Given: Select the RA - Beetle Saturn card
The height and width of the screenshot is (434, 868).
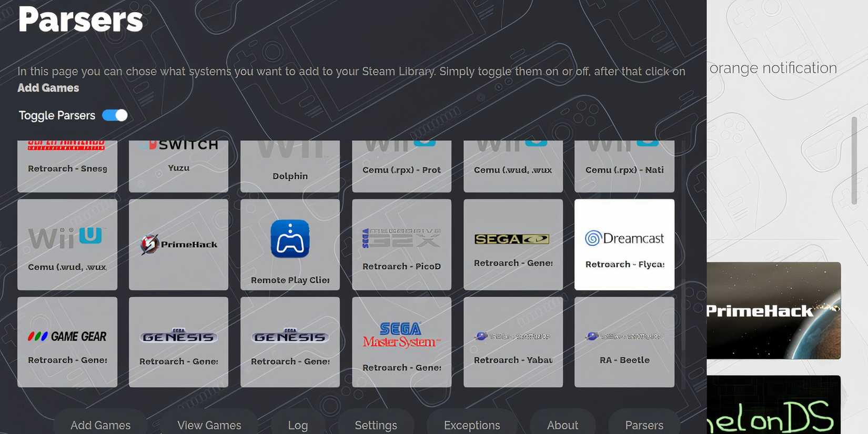Looking at the screenshot, I should click(624, 342).
